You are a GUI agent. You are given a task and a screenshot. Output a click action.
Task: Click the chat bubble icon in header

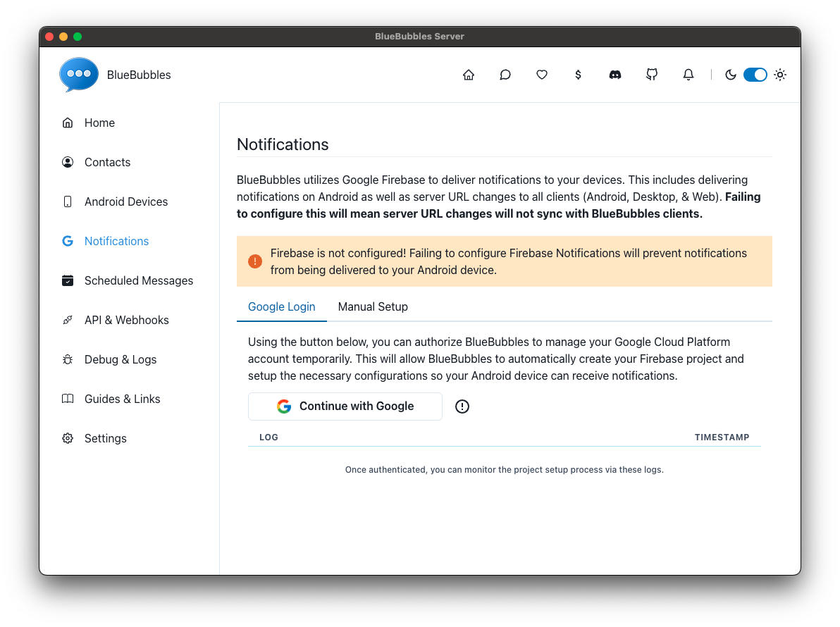(505, 75)
